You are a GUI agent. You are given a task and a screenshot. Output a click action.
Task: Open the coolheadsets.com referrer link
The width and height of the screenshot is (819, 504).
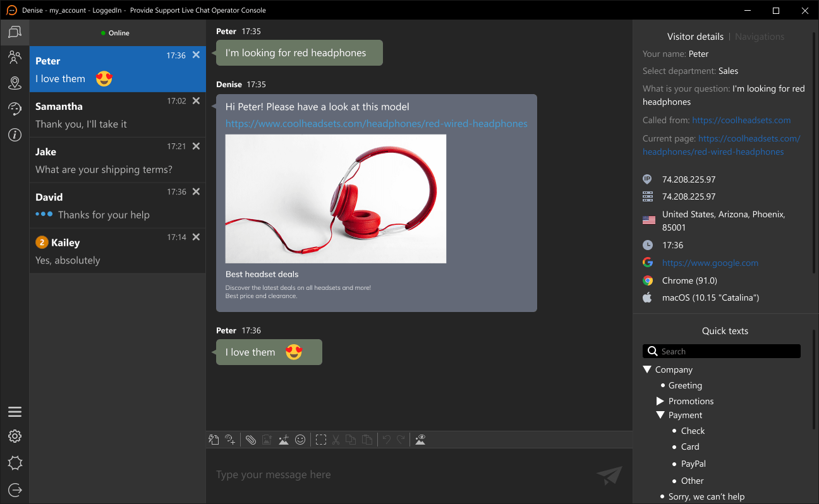tap(741, 119)
